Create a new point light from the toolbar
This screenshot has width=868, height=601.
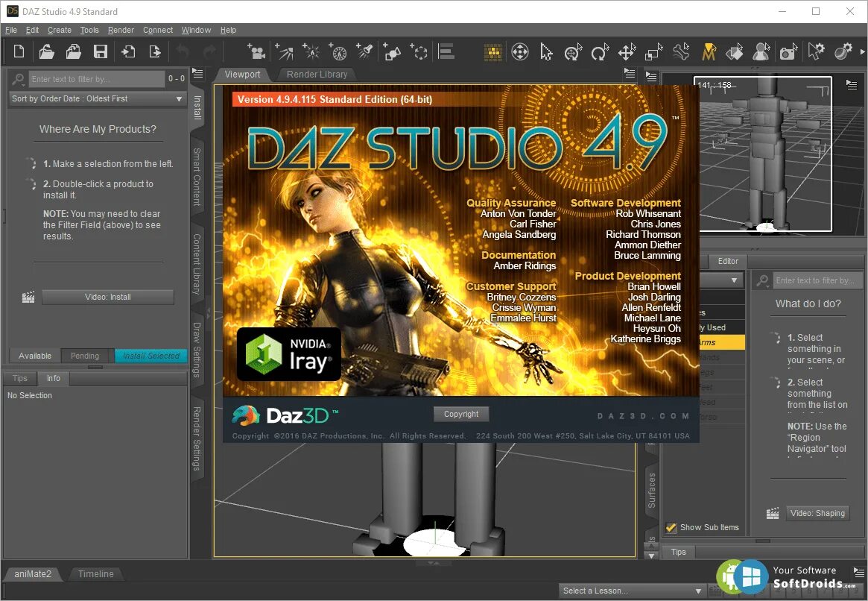tap(311, 51)
